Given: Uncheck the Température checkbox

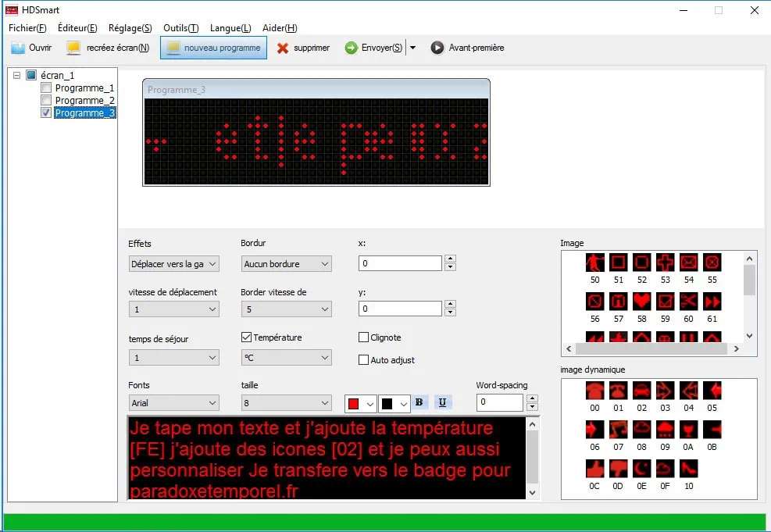Looking at the screenshot, I should pyautogui.click(x=247, y=337).
